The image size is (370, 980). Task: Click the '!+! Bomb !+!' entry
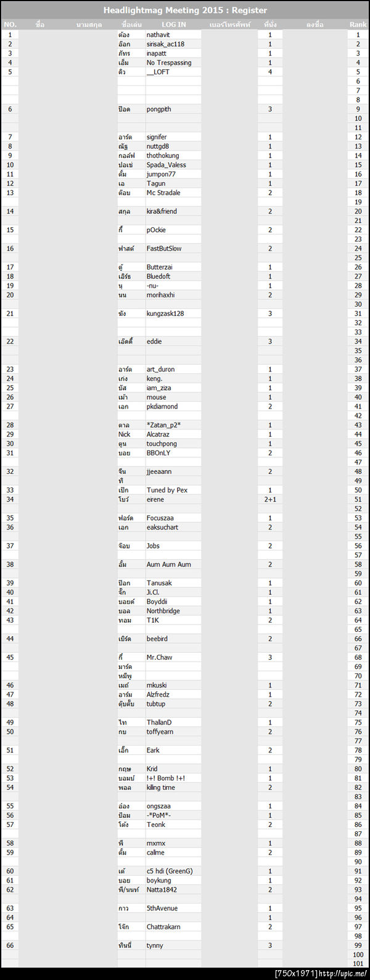pyautogui.click(x=166, y=778)
